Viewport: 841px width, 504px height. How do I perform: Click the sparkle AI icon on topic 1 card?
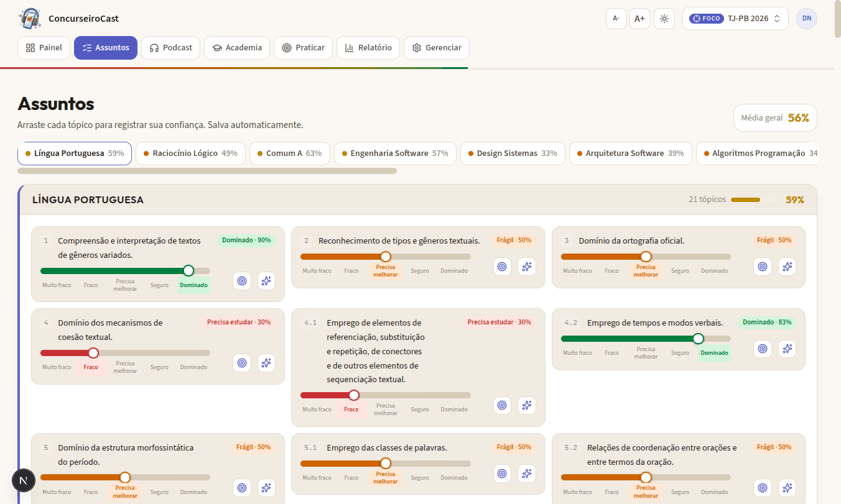pyautogui.click(x=266, y=281)
